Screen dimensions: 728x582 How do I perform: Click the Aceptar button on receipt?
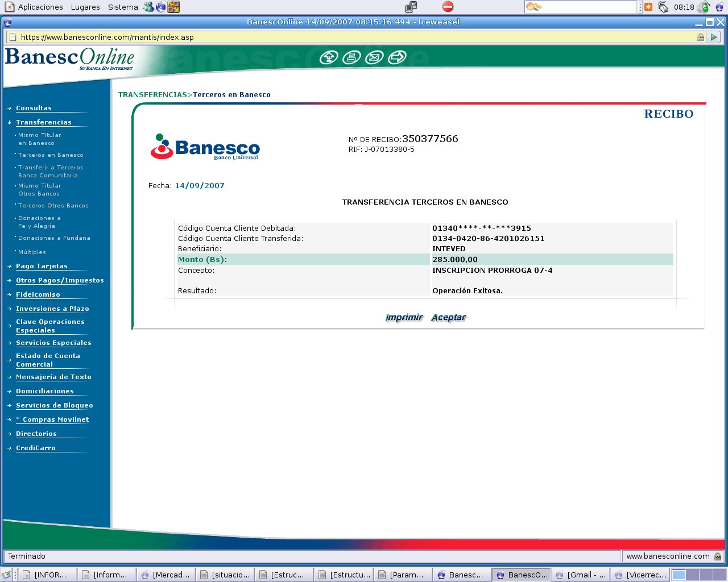point(448,317)
